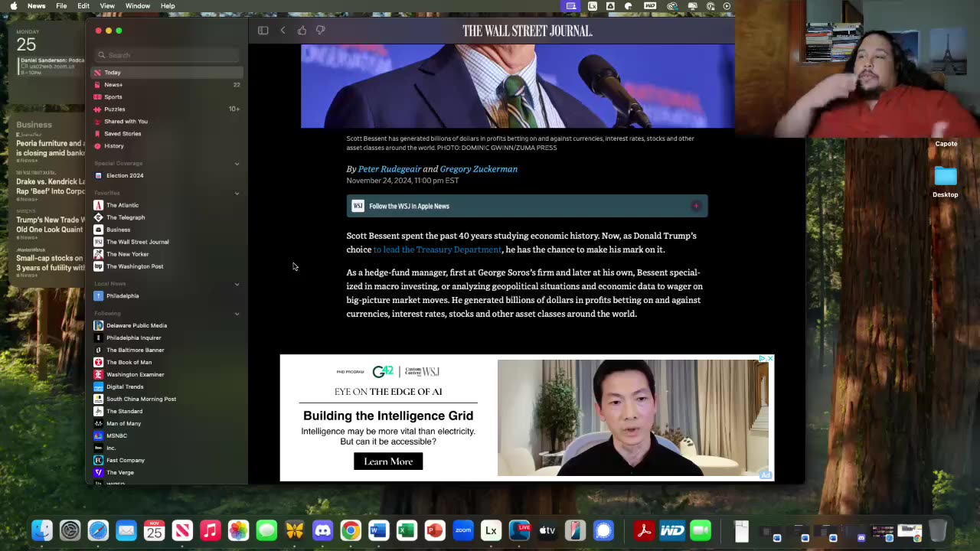Open Microsoft Word from the Dock
The height and width of the screenshot is (551, 980).
378,530
